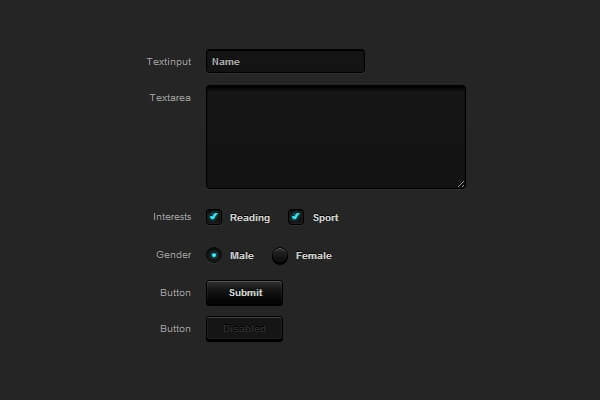The height and width of the screenshot is (400, 600).
Task: Click the Reading label text
Action: point(250,218)
